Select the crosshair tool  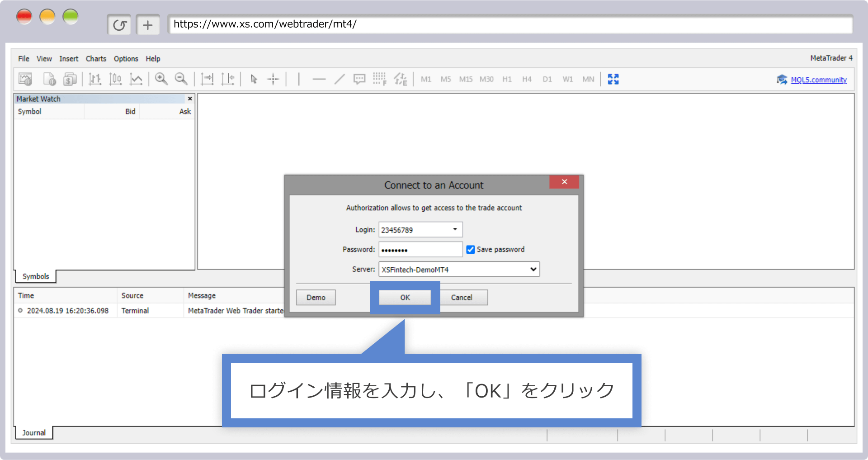point(273,79)
